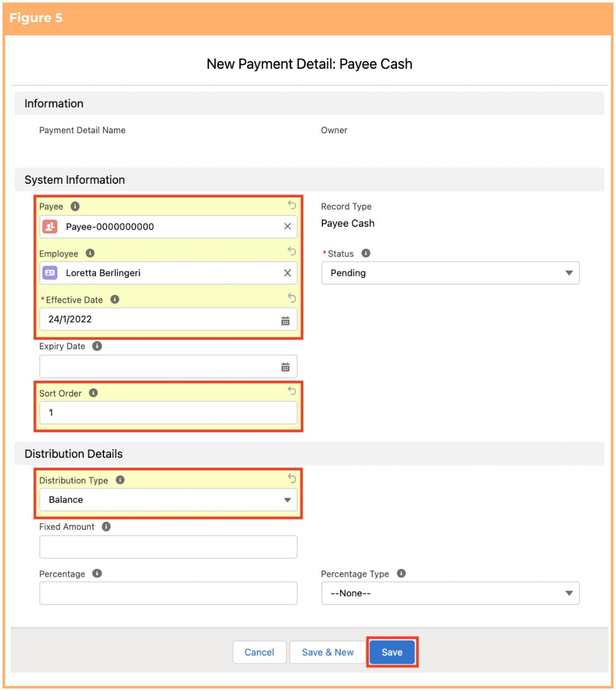616x691 pixels.
Task: Clear the Payee-0000000000 selection
Action: coord(288,227)
